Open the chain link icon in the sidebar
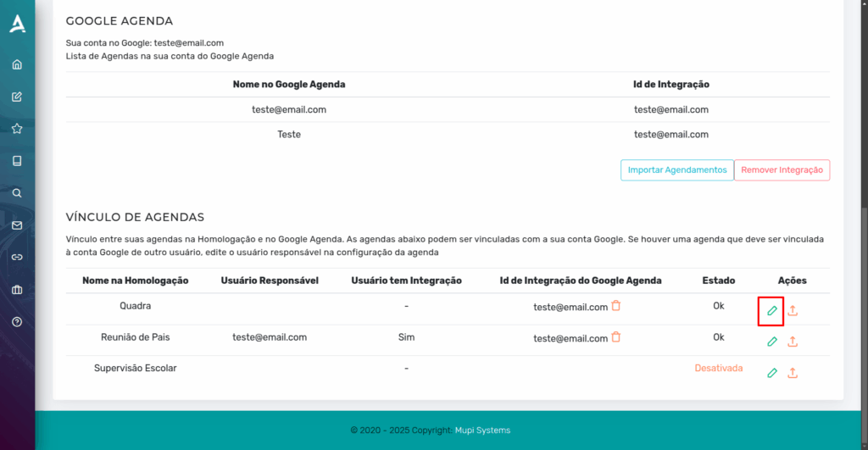868x450 pixels. [17, 258]
